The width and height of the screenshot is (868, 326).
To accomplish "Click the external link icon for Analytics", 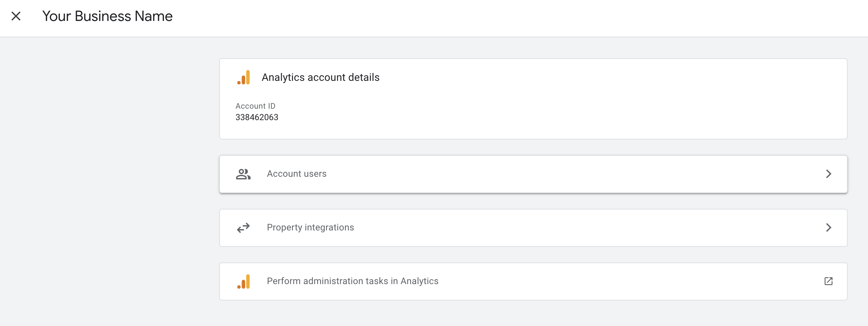I will [x=829, y=281].
